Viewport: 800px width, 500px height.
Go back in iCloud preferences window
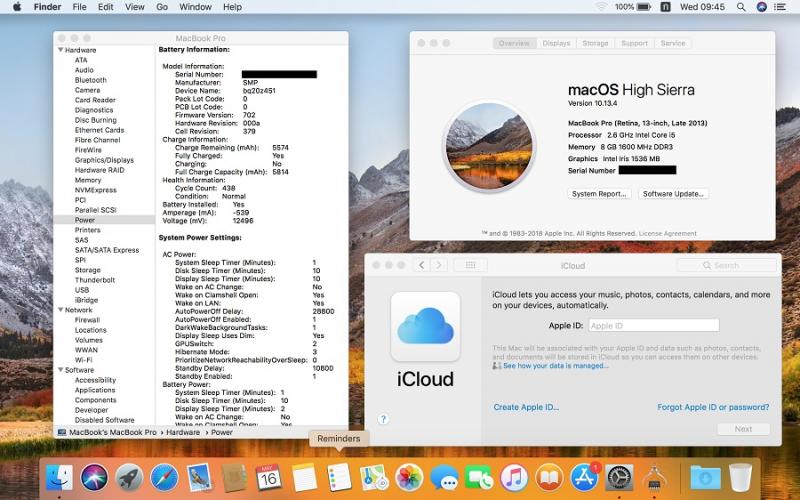421,265
